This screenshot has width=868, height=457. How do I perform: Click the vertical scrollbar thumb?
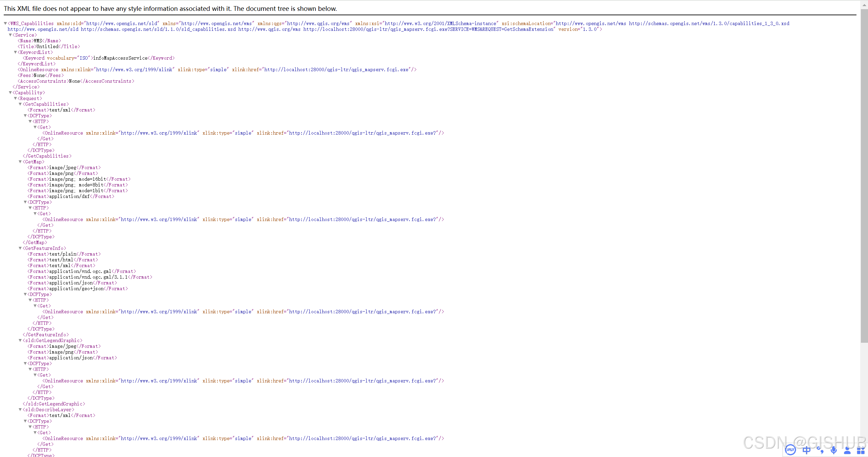(864, 176)
